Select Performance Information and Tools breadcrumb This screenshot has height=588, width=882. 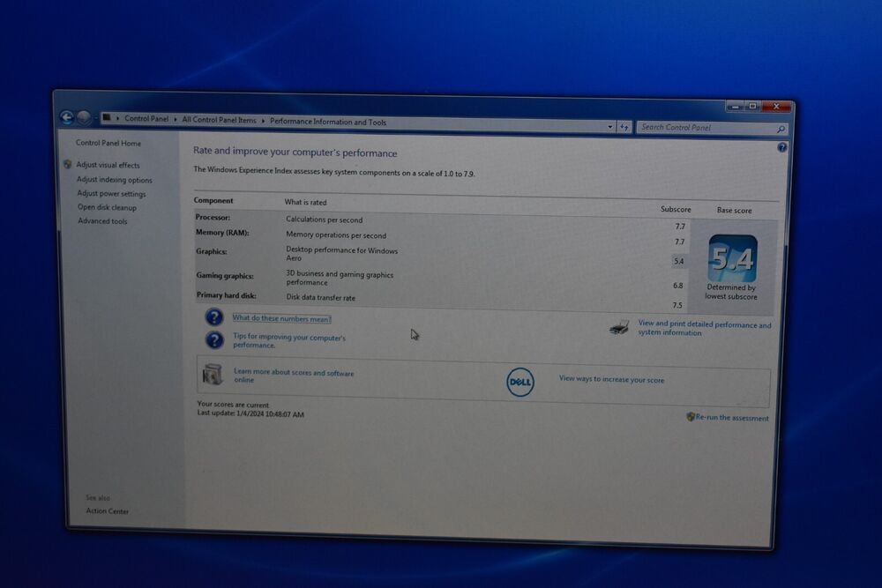click(x=328, y=122)
